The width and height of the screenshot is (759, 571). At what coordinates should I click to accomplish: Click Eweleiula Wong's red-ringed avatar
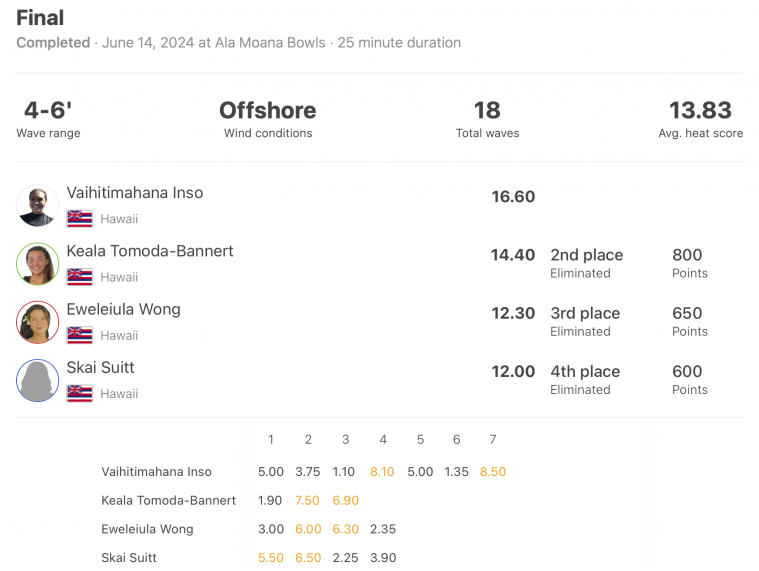tap(38, 322)
